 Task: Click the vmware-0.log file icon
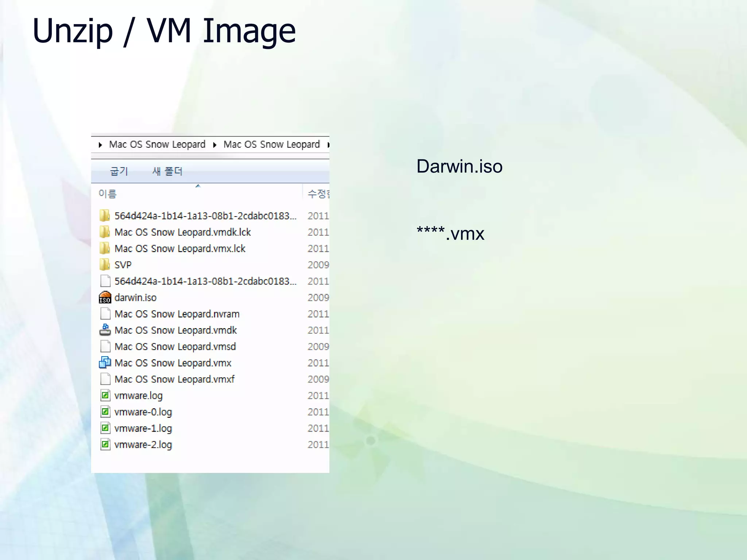[105, 412]
